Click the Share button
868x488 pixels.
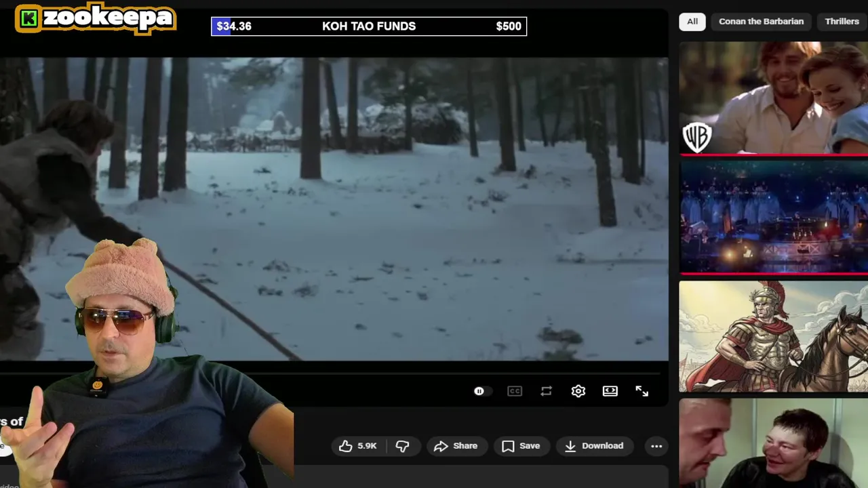click(456, 446)
